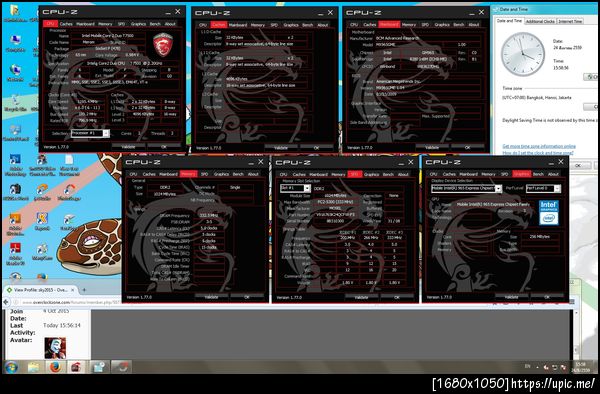Click Validate in the Caches window
This screenshot has height=394, width=600.
281,148
